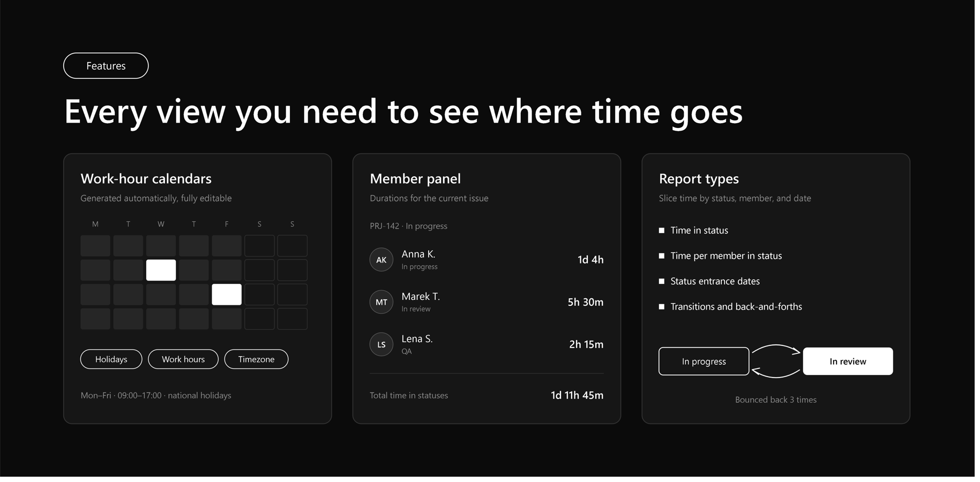Click the MT avatar for Marek T.
Image resolution: width=980 pixels, height=482 pixels.
(x=381, y=302)
